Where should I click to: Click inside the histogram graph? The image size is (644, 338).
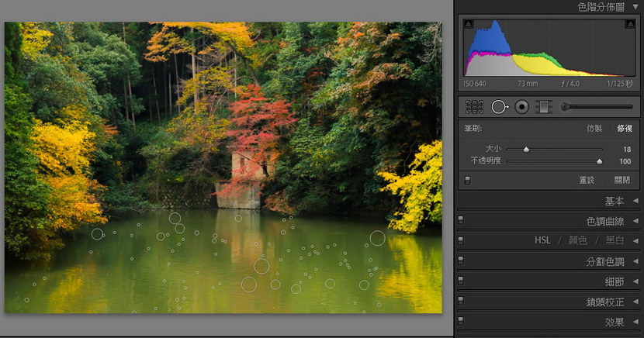coord(549,47)
